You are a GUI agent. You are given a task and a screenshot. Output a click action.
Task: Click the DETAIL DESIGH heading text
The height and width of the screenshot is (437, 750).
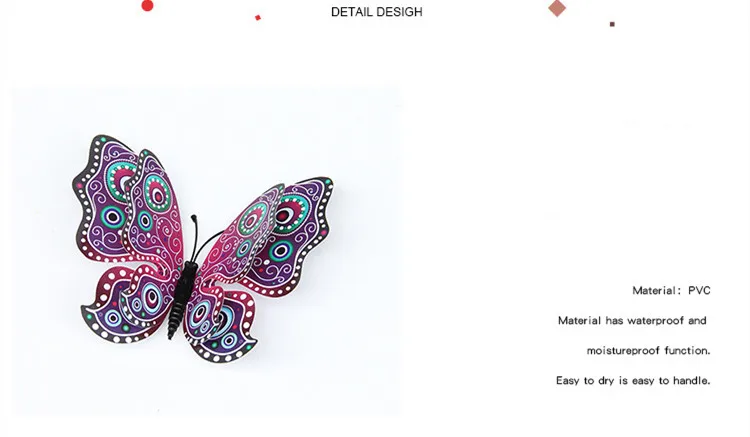[x=376, y=12]
